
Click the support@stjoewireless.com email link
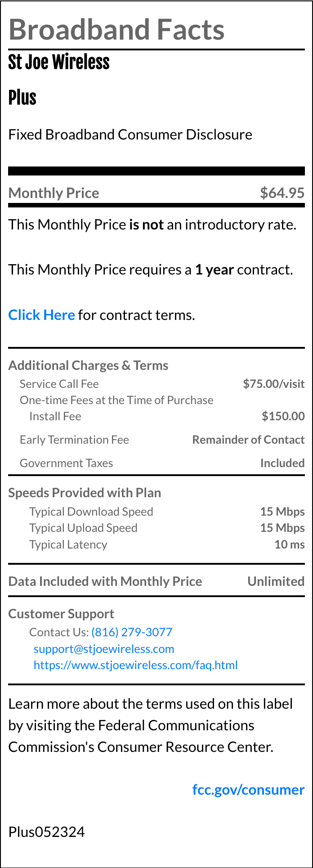pyautogui.click(x=104, y=649)
